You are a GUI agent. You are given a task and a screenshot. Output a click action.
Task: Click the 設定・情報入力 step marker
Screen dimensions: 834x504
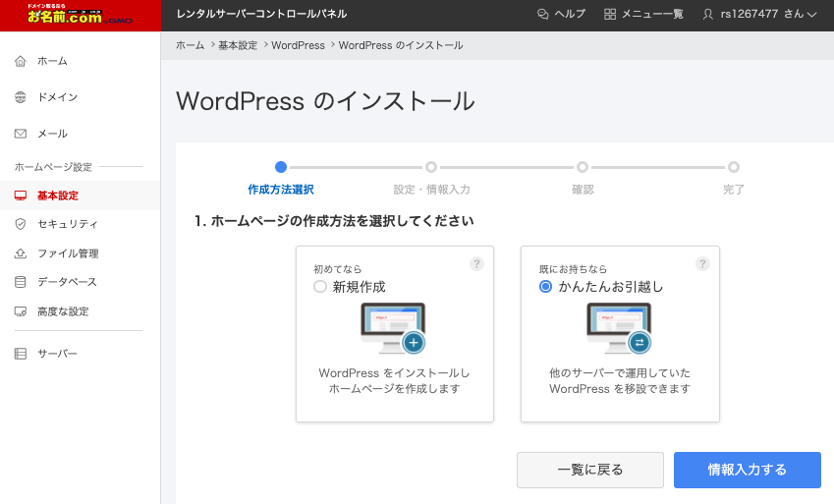coord(431,167)
